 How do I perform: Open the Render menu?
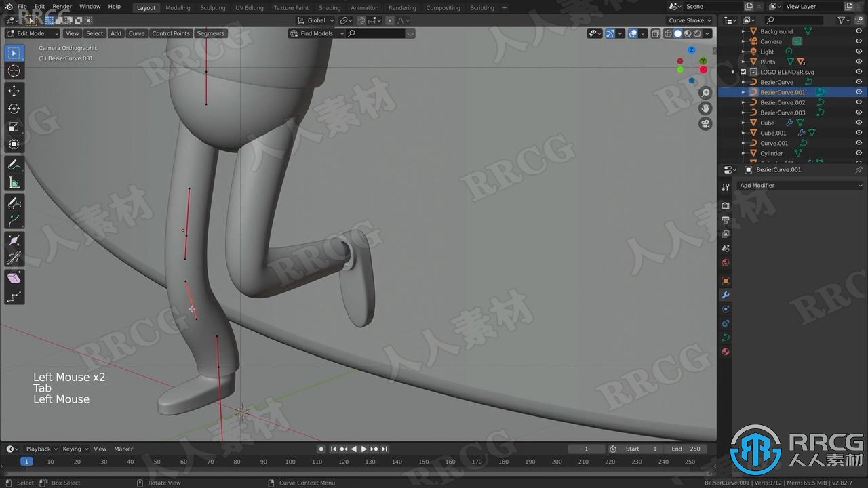point(62,7)
